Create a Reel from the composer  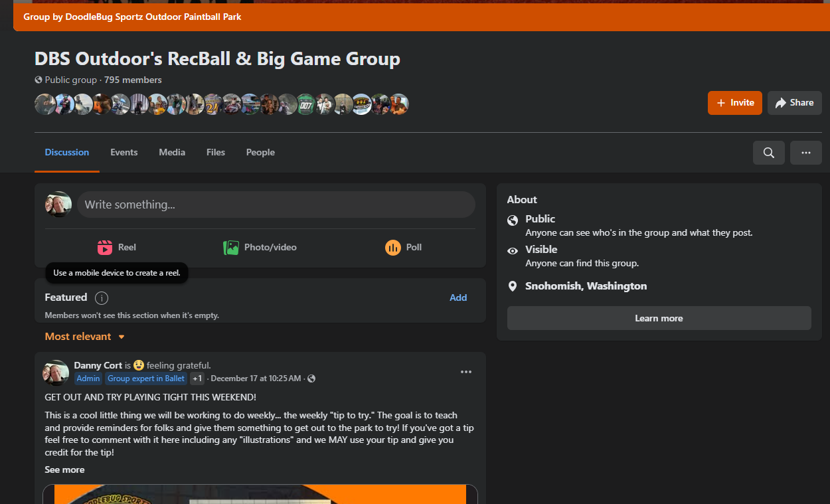117,247
